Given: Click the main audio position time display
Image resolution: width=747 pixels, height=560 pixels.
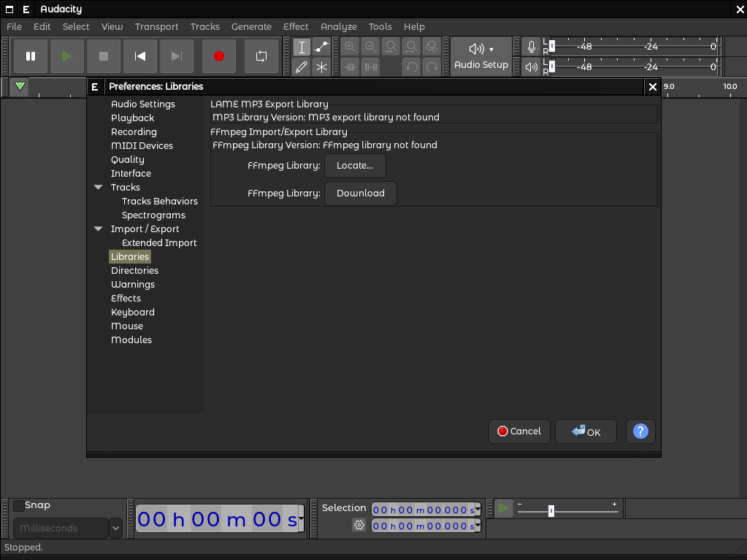Looking at the screenshot, I should [x=218, y=518].
